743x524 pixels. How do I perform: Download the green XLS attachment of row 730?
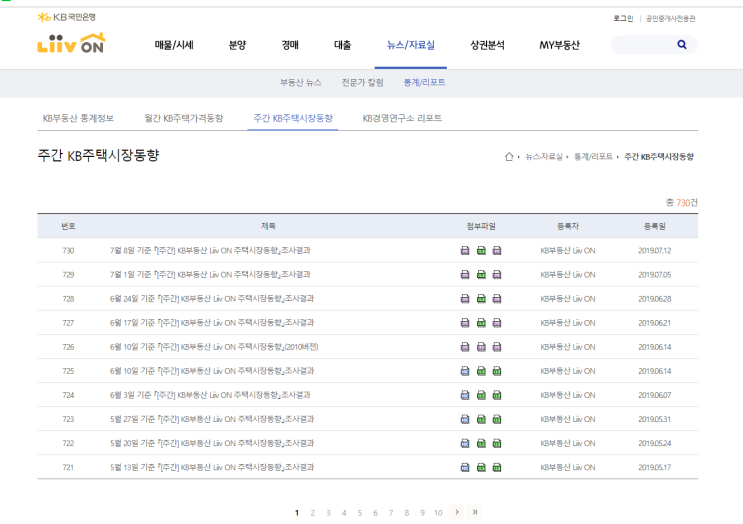(x=481, y=251)
